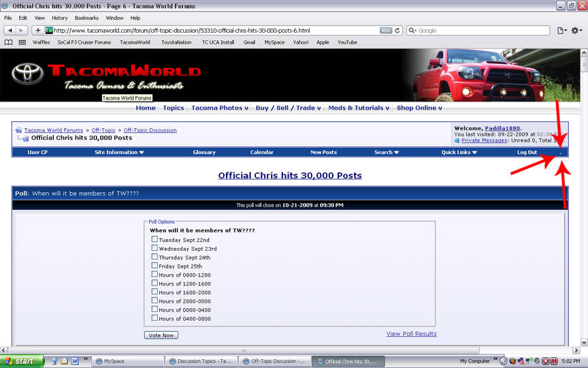Open Calendar in the forum navbar
The width and height of the screenshot is (588, 368).
(x=262, y=152)
